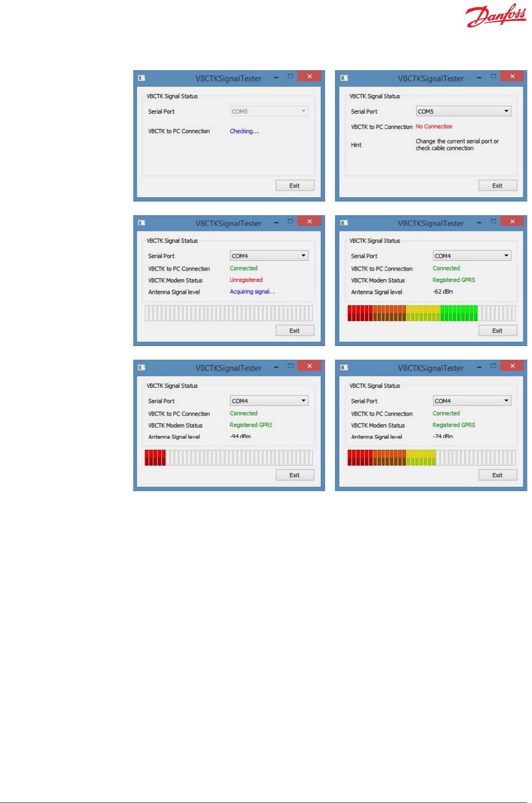Click the empty signal bar in the Acquiring signal window

tap(229, 313)
